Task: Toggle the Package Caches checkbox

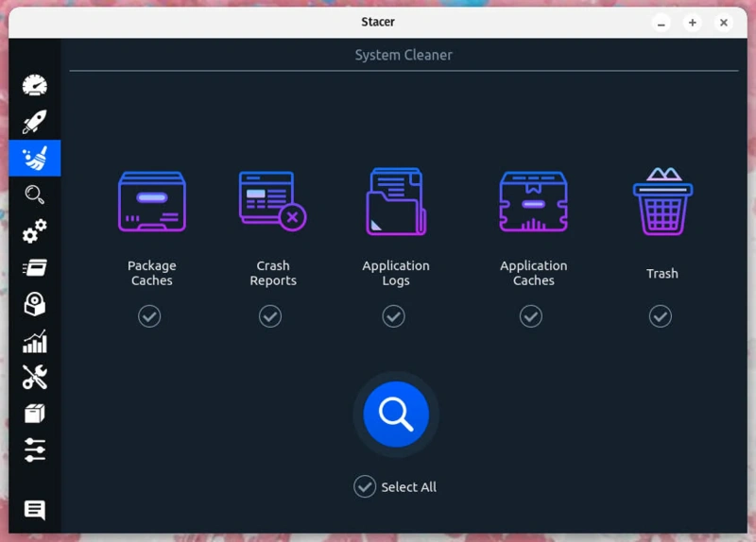Action: (x=149, y=316)
